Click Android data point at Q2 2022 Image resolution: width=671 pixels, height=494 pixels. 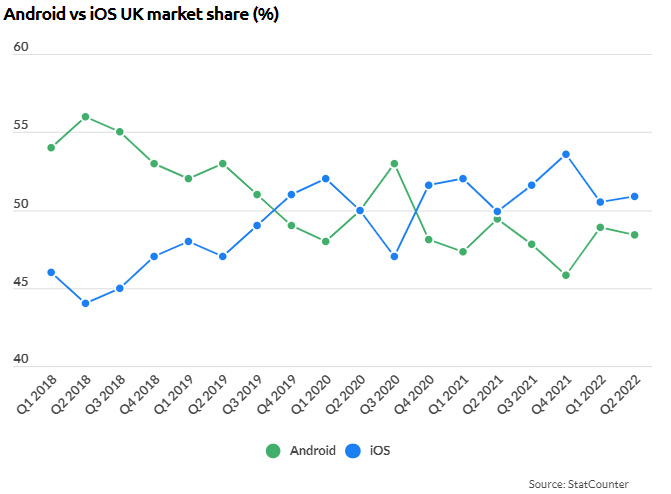tap(635, 235)
